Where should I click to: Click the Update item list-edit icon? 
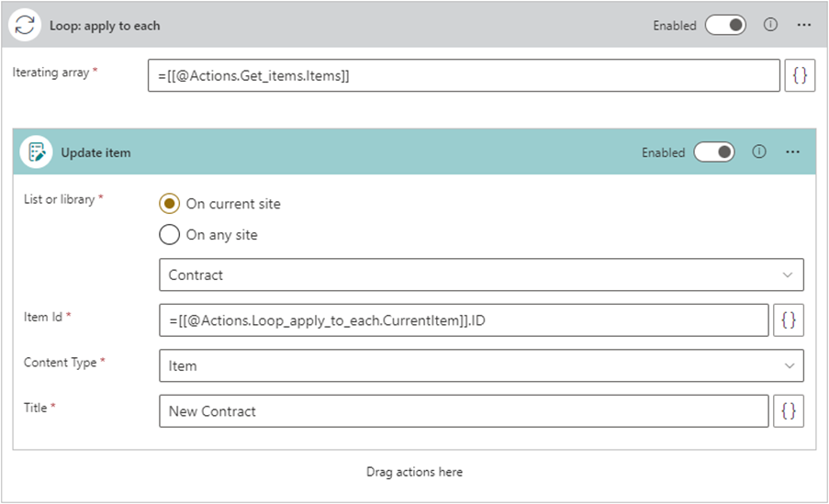click(x=38, y=152)
